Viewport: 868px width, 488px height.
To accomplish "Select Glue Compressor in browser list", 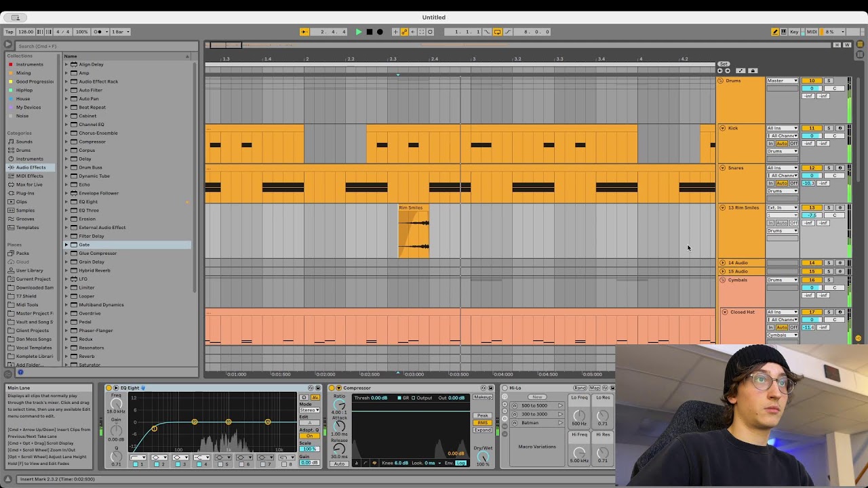I will [98, 253].
